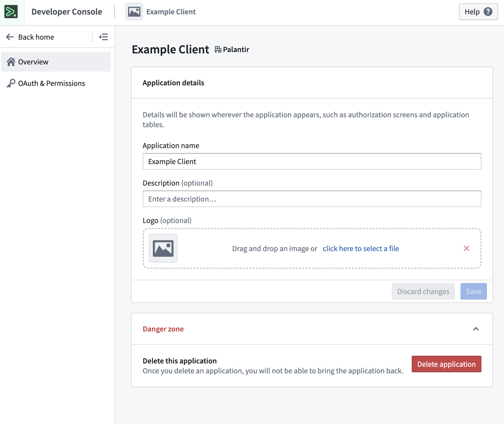Image resolution: width=504 pixels, height=424 pixels.
Task: Click the red X to remove the logo
Action: point(467,248)
